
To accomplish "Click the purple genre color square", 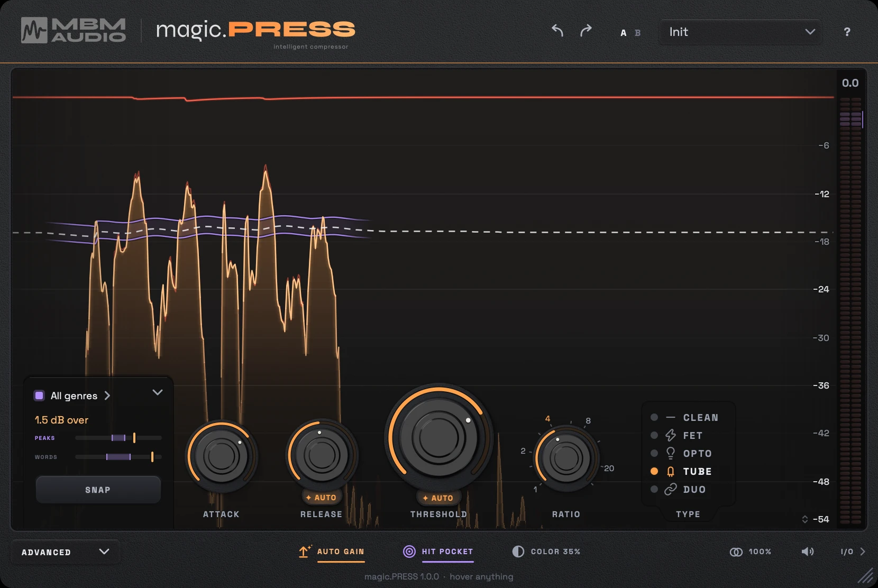I will [x=39, y=396].
